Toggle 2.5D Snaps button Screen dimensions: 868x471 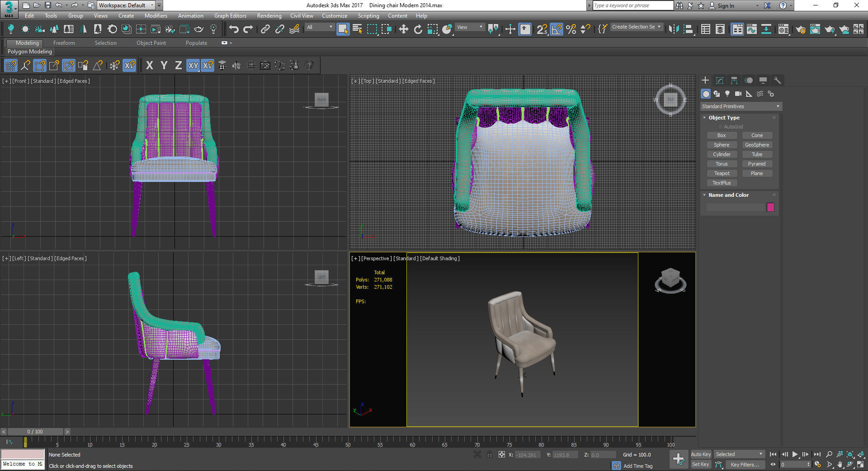542,29
